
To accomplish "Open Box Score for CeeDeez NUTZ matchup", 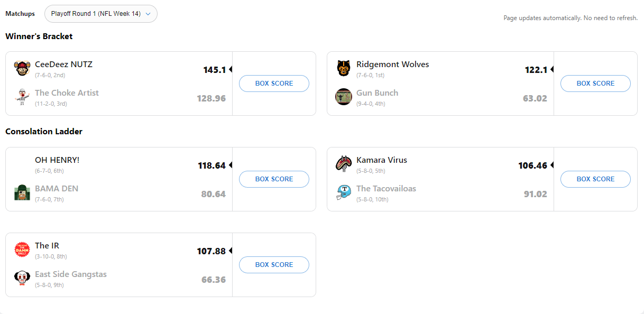I will click(x=274, y=84).
